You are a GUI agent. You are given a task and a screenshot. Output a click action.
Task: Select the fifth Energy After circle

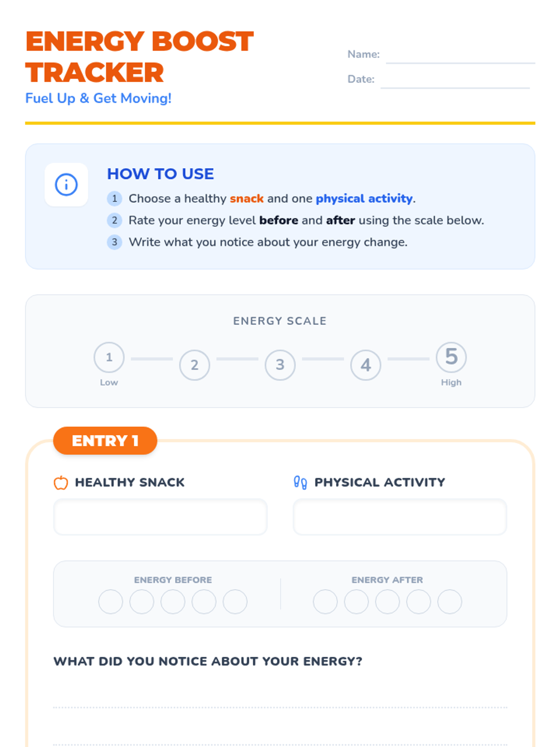pyautogui.click(x=450, y=601)
